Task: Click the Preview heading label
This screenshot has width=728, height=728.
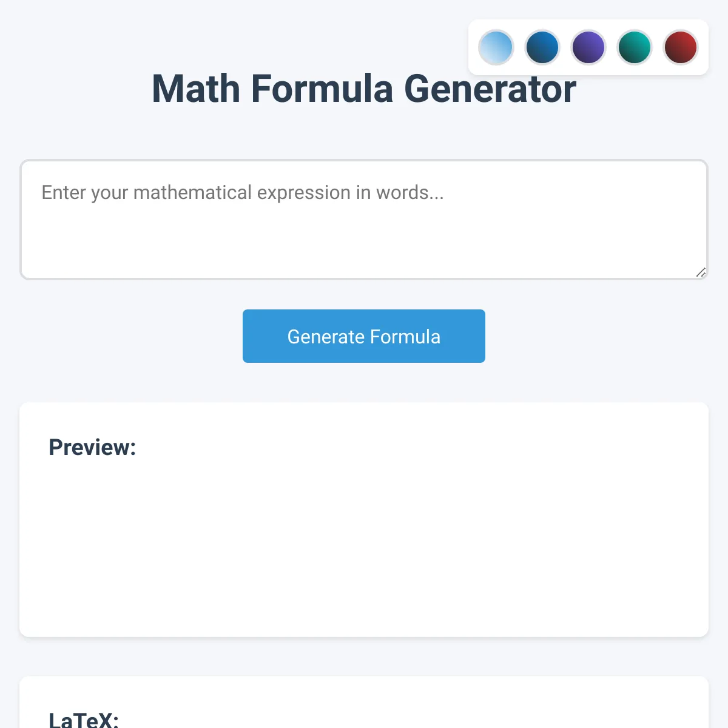Action: tap(92, 447)
